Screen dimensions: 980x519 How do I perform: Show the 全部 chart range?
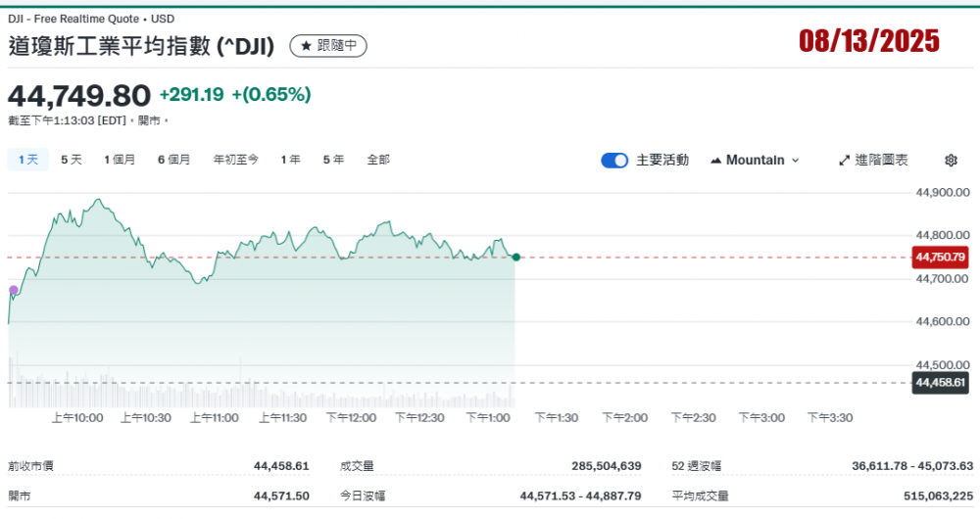(x=378, y=160)
